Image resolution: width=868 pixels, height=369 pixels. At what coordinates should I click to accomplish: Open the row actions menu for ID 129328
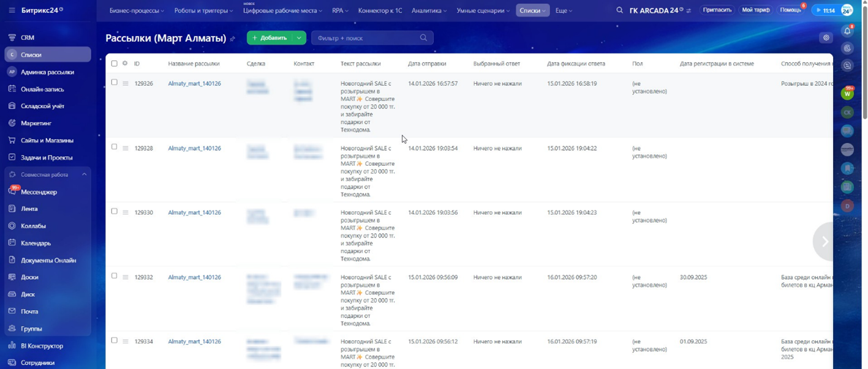125,148
